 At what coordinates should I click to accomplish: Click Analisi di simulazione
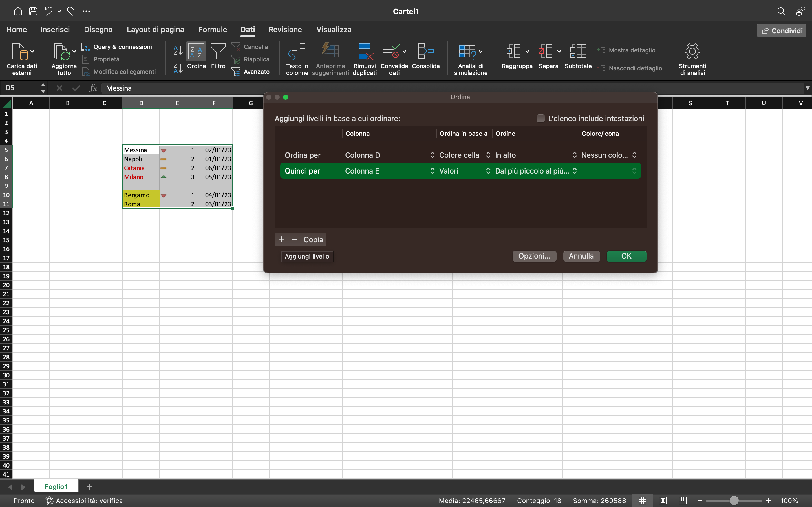click(470, 59)
